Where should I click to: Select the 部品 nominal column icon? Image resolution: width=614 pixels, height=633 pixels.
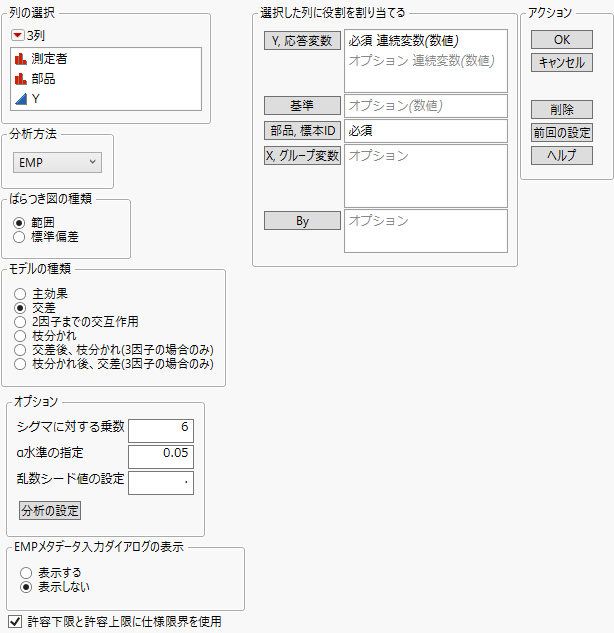click(21, 79)
